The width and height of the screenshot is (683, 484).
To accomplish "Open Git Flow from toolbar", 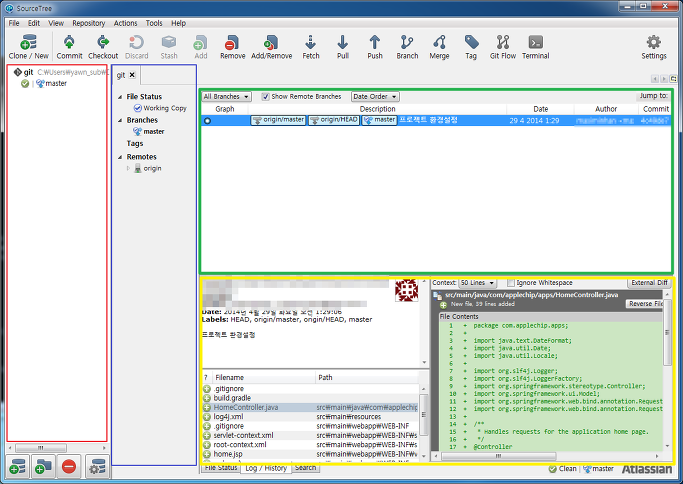I will (503, 47).
